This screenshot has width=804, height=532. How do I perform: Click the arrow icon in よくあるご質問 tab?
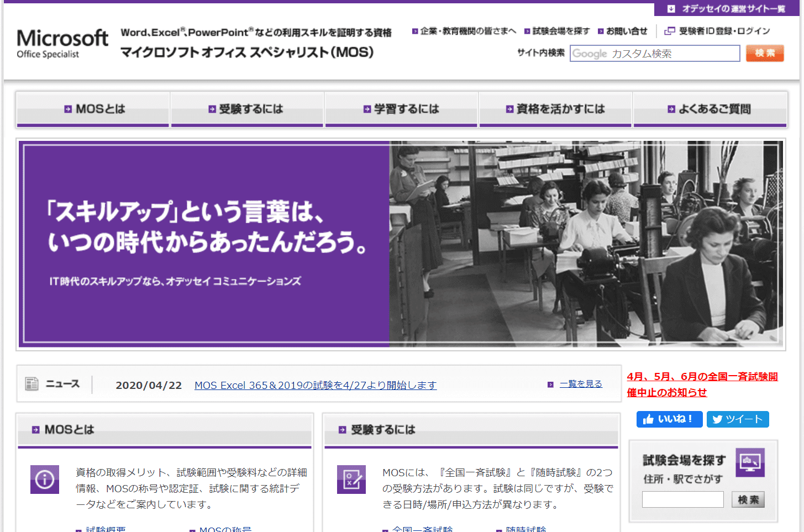tap(671, 109)
